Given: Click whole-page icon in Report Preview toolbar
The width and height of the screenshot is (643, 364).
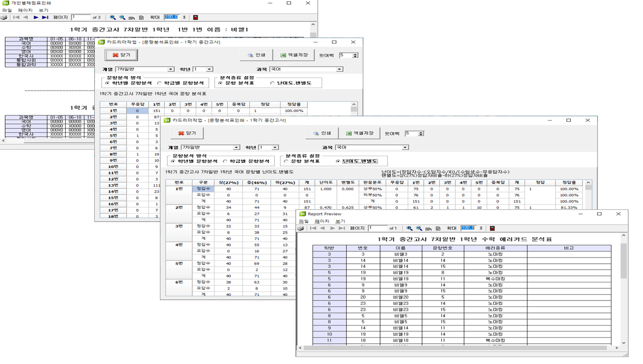Looking at the screenshot, I should coord(438,228).
